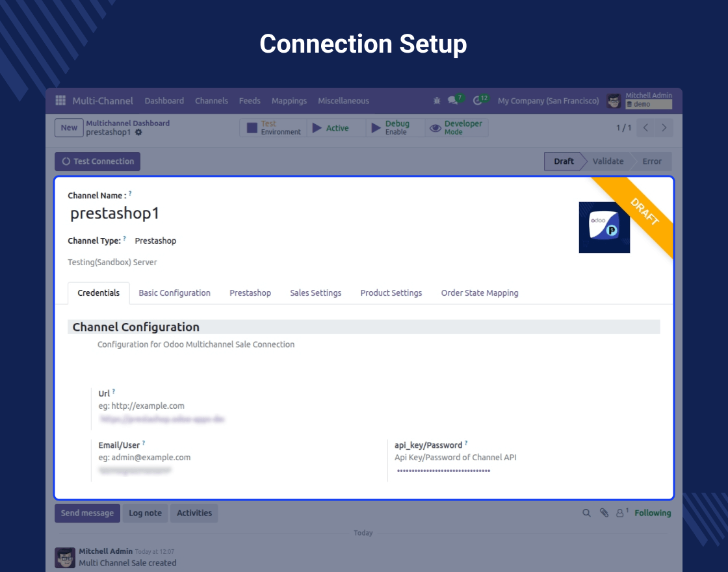Click the Prestashop channel logo image
Image resolution: width=728 pixels, height=572 pixels.
pos(604,227)
